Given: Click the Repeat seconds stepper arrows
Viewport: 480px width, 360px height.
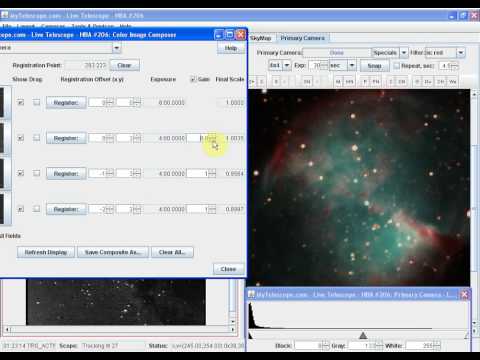Looking at the screenshot, I should click(x=455, y=66).
